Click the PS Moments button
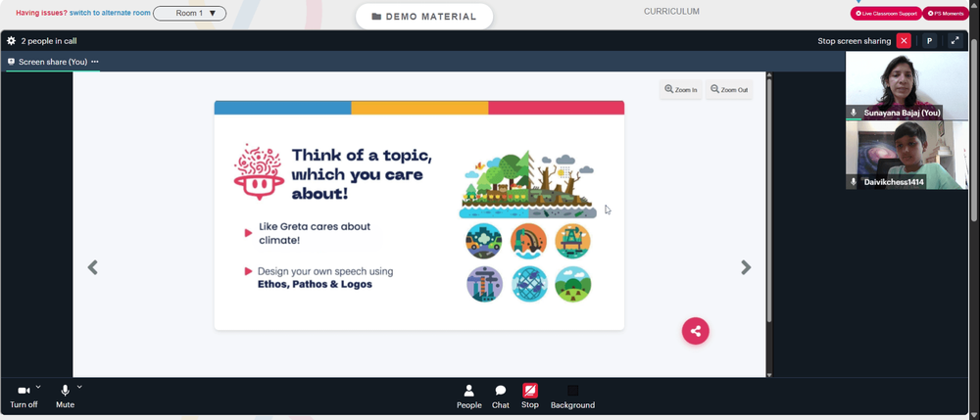 [946, 13]
